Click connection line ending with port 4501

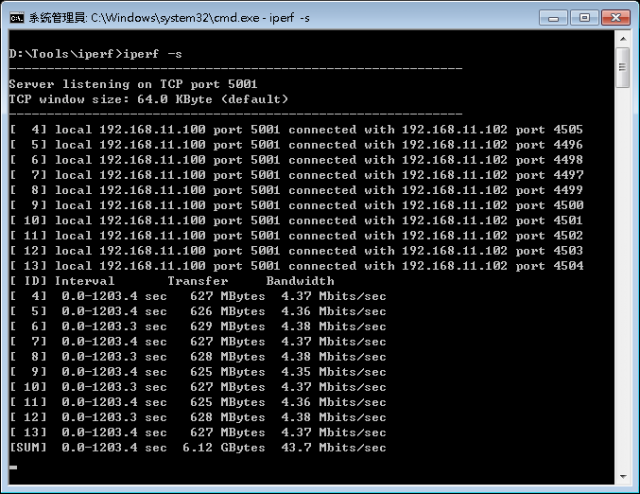coord(296,220)
